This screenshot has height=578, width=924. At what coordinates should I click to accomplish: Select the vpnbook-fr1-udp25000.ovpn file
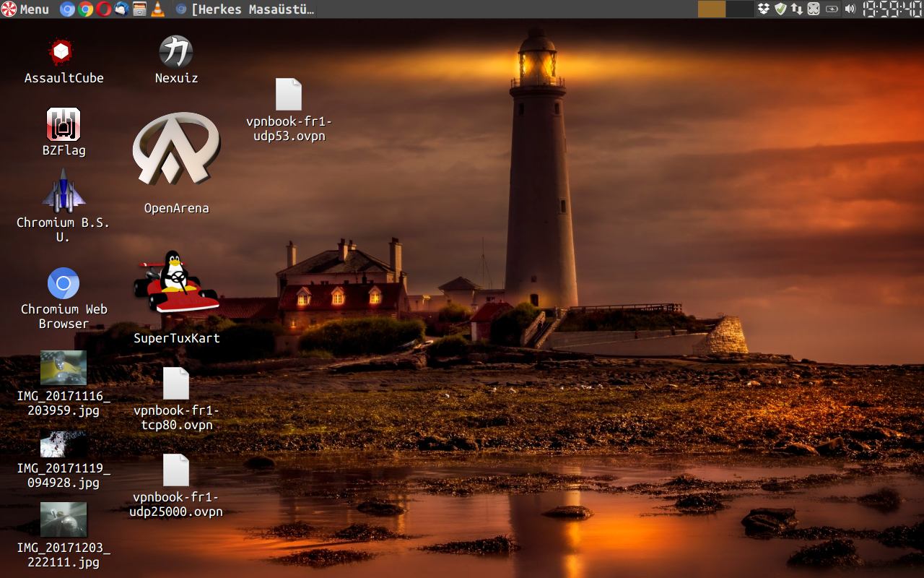[x=176, y=470]
